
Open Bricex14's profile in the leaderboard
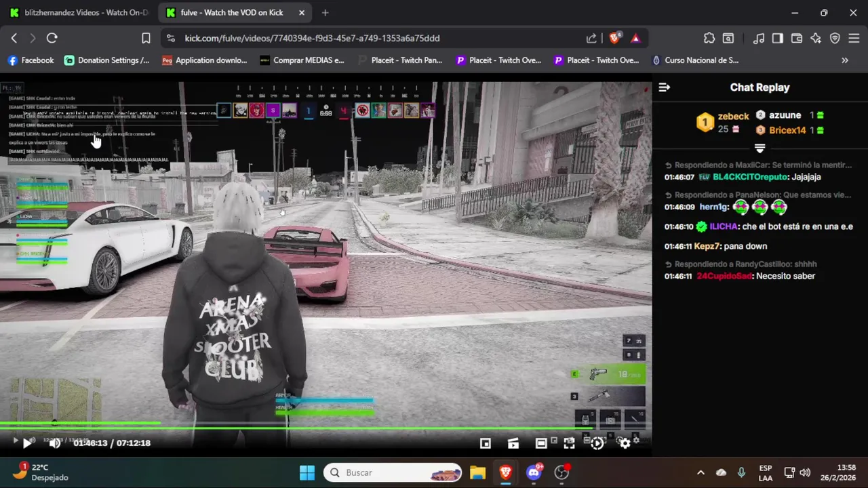787,130
